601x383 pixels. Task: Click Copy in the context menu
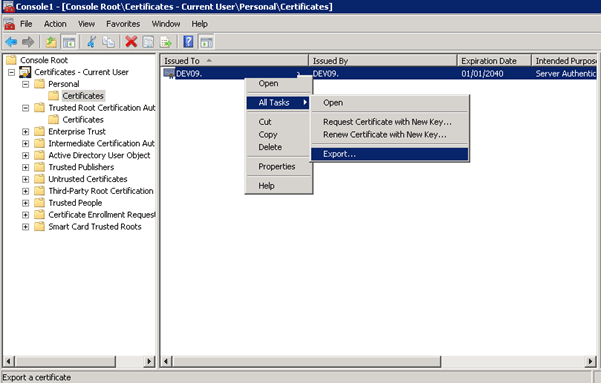(x=279, y=135)
